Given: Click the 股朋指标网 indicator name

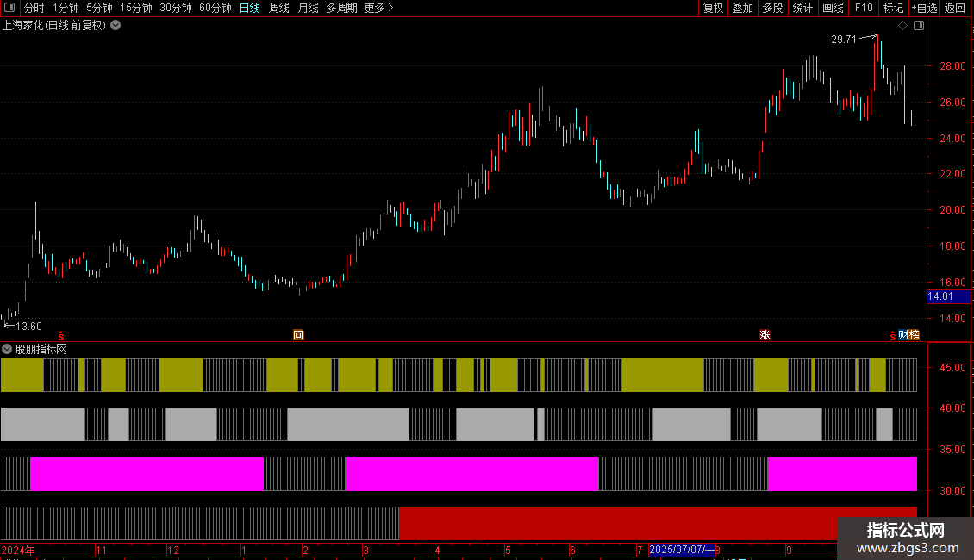Looking at the screenshot, I should tap(41, 349).
